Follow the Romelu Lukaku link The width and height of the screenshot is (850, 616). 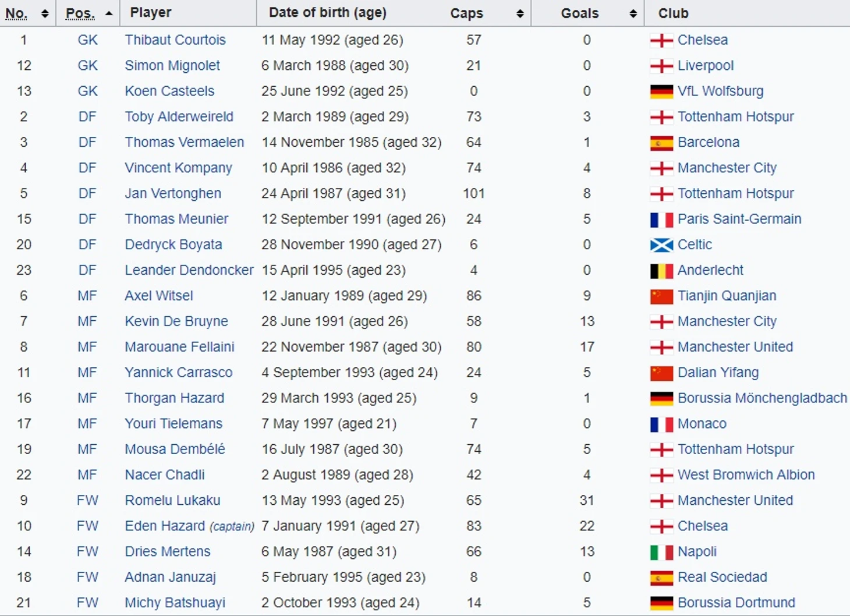pyautogui.click(x=172, y=501)
